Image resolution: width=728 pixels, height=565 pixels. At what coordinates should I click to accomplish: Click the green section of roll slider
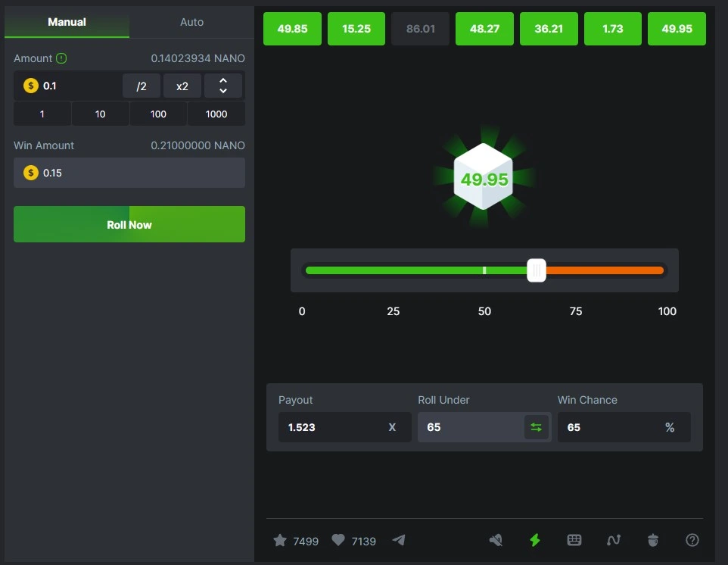tap(416, 270)
